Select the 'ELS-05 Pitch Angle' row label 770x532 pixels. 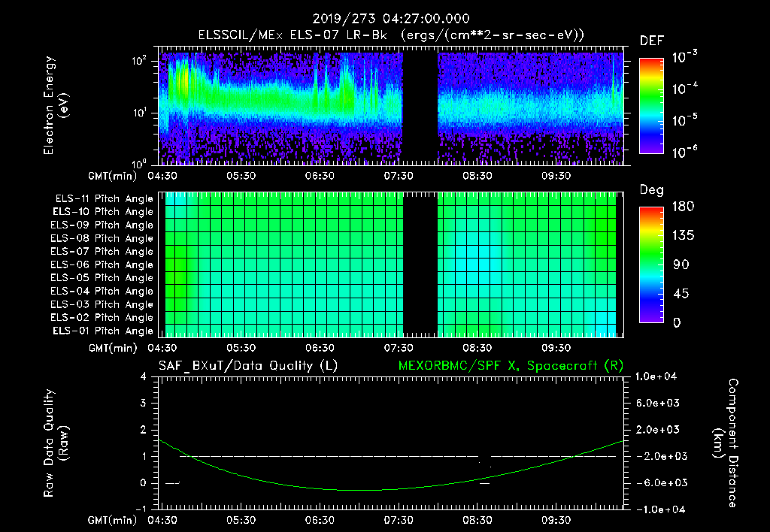[102, 278]
